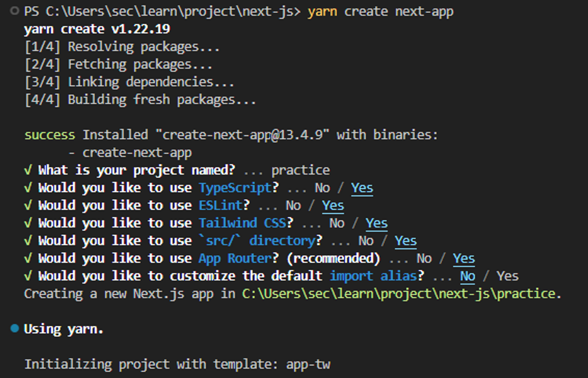Click the checkmark beside the src/ directory question
Image resolution: width=588 pixels, height=378 pixels.
(x=28, y=240)
